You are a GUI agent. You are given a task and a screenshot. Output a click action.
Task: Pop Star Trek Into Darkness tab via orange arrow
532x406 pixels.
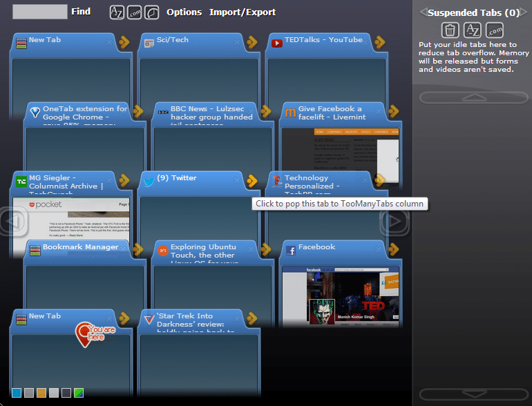252,318
